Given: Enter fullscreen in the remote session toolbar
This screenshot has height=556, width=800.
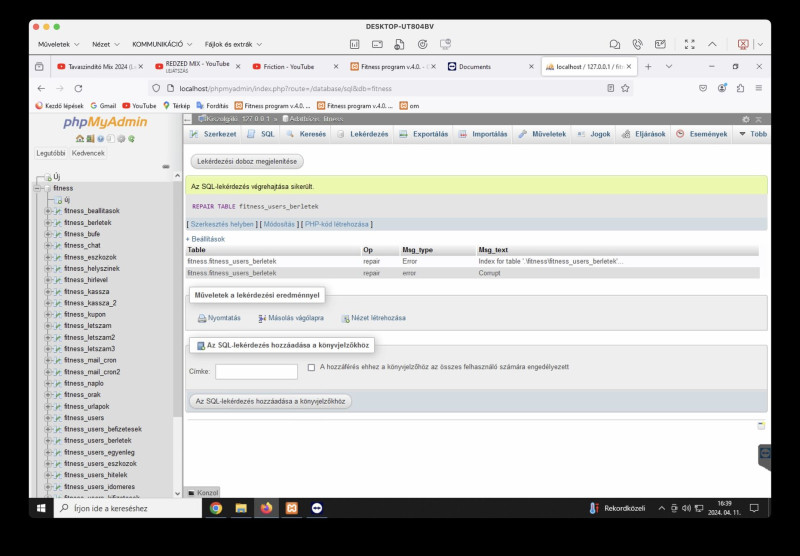Looking at the screenshot, I should 690,44.
